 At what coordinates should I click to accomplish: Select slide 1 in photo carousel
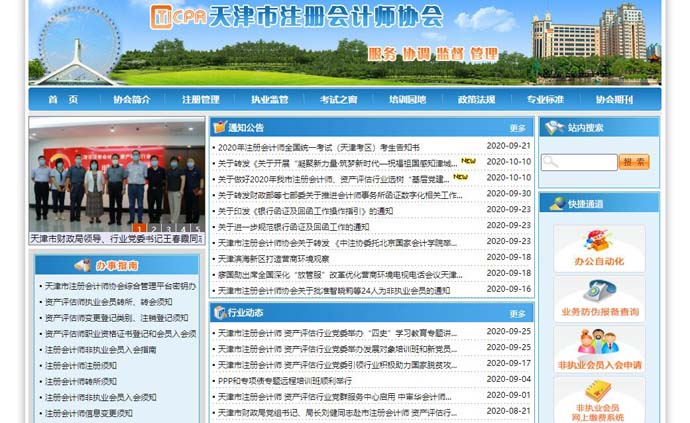click(139, 228)
